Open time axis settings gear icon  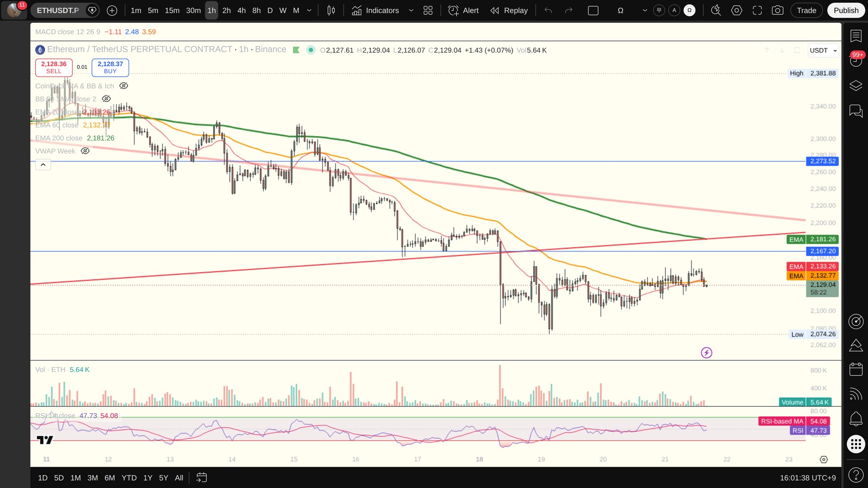[x=824, y=459]
